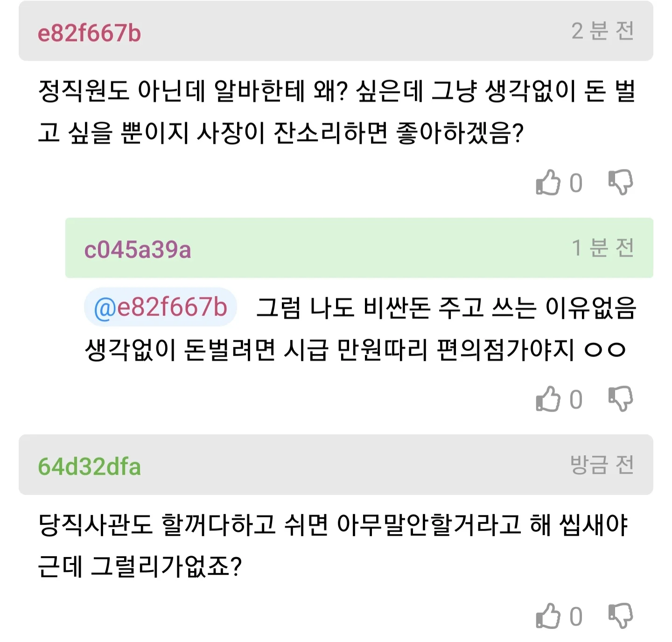The height and width of the screenshot is (642, 672).
Task: Dislike the comment by e82f667b
Action: pyautogui.click(x=621, y=183)
